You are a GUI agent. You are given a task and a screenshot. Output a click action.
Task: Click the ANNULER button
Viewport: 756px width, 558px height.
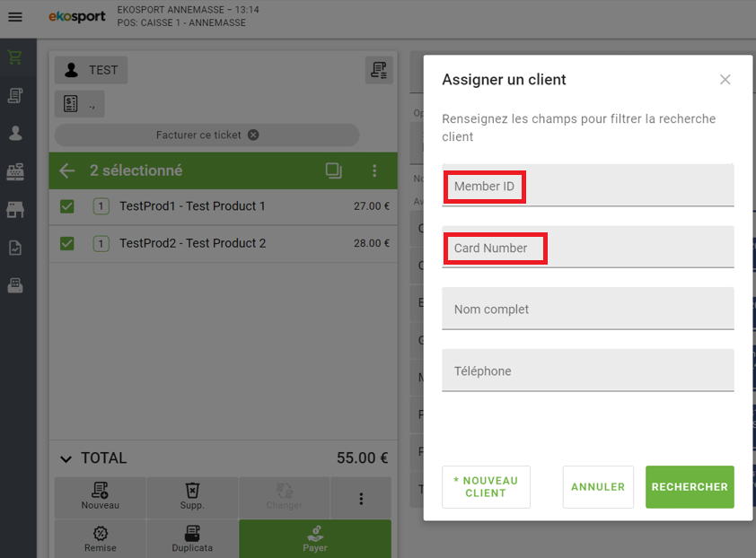pos(598,487)
